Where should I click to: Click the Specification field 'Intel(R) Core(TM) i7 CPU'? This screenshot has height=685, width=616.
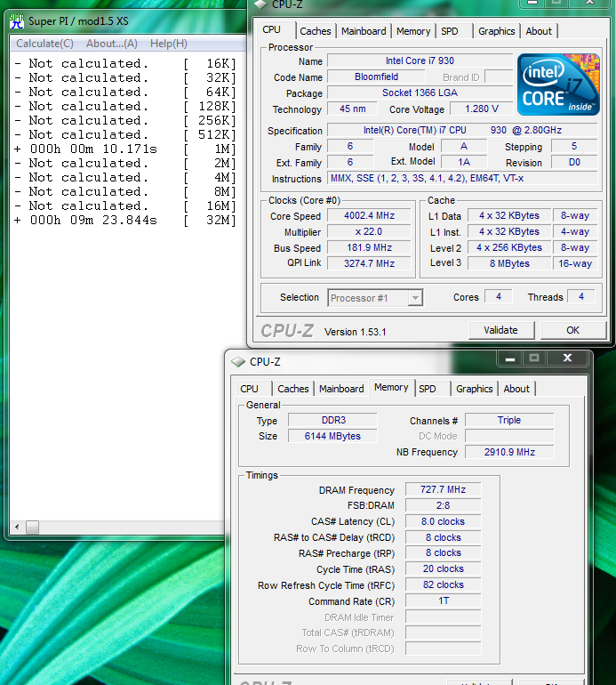tap(462, 130)
